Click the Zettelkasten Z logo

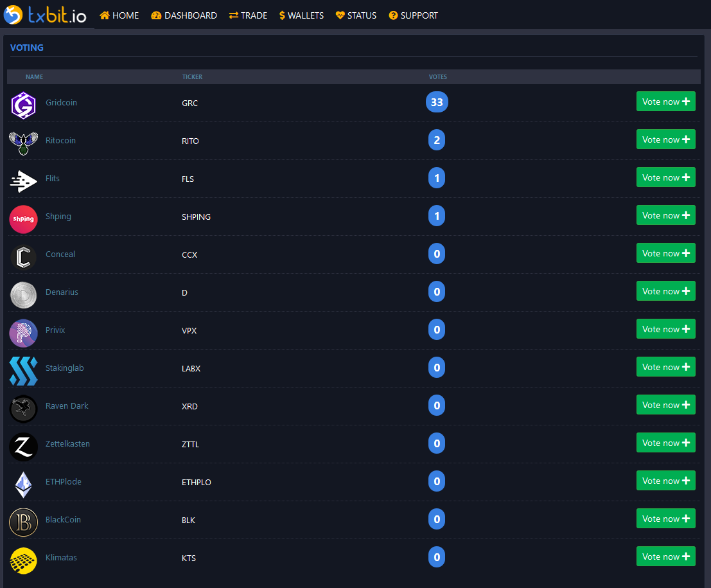click(23, 447)
